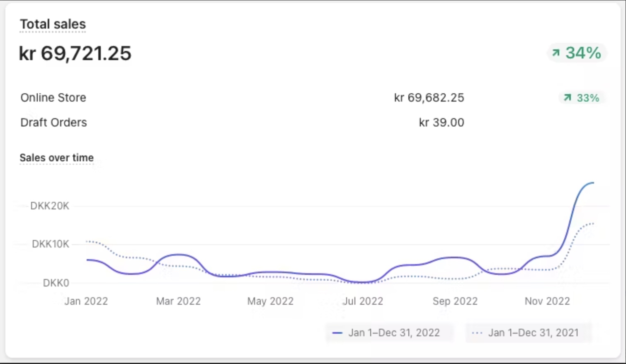Click the DKK20K y-axis label
The height and width of the screenshot is (364, 626).
click(50, 206)
